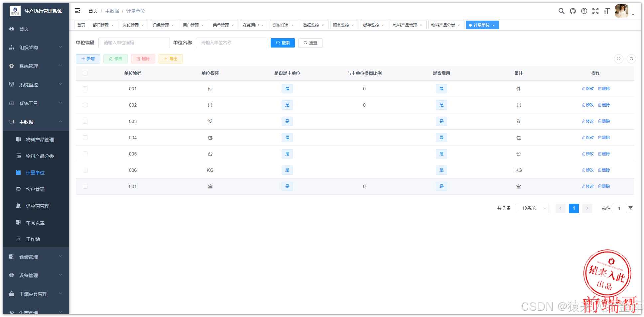Tick the checkbox for row 001 件
644x317 pixels.
click(85, 89)
